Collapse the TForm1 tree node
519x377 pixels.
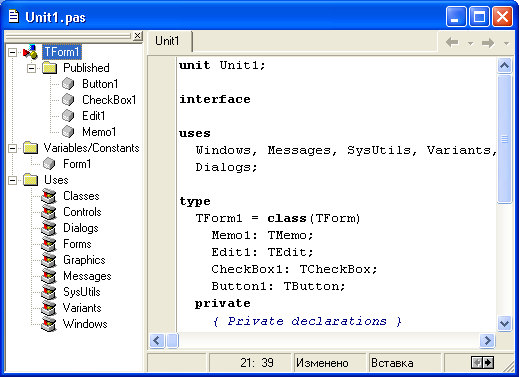click(12, 52)
